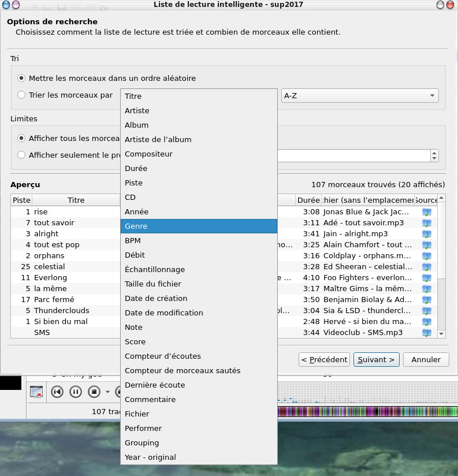Click the Précédent button
The width and height of the screenshot is (458, 476).
324,359
